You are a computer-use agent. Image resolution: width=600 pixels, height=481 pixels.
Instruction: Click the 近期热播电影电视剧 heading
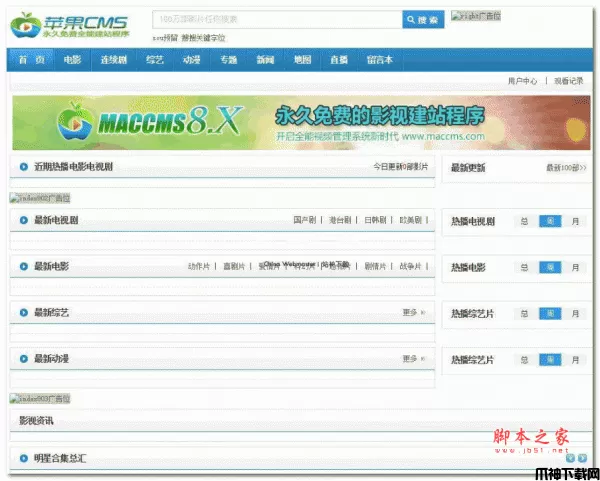click(x=73, y=167)
